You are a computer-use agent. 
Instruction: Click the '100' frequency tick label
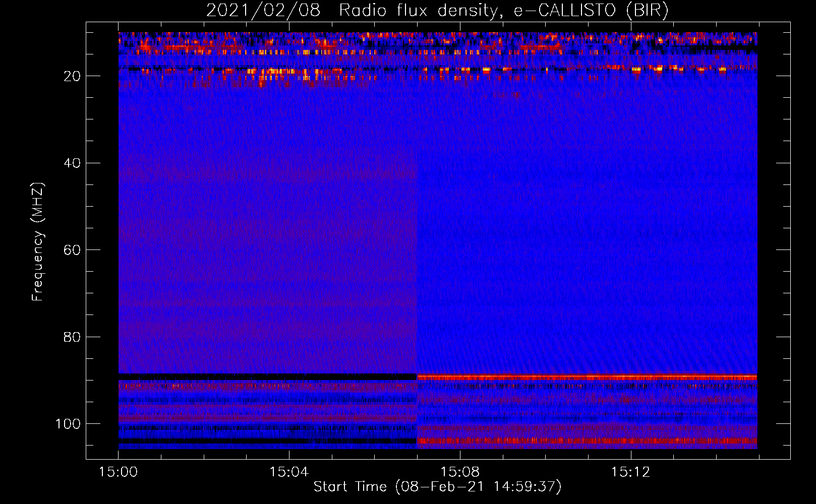pos(68,424)
